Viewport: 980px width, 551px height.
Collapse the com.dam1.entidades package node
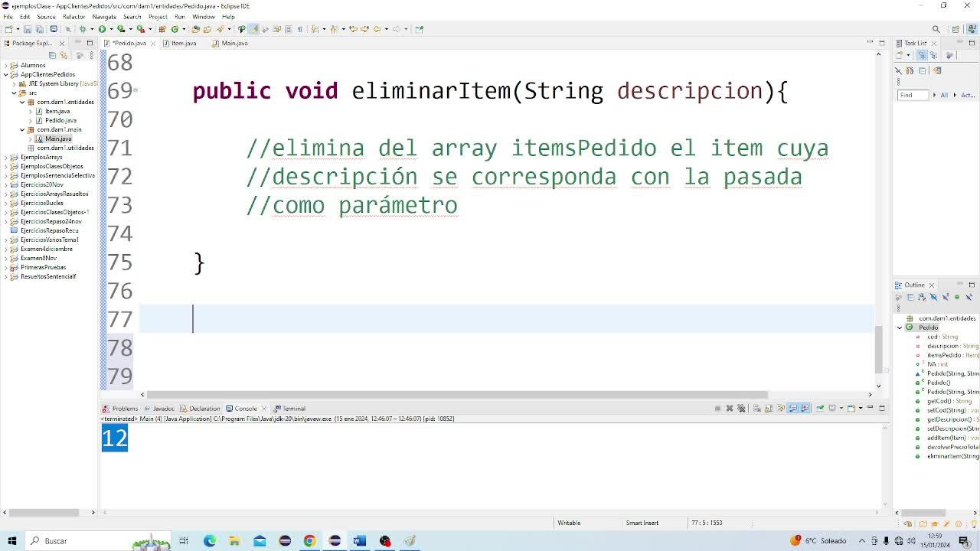pos(22,102)
